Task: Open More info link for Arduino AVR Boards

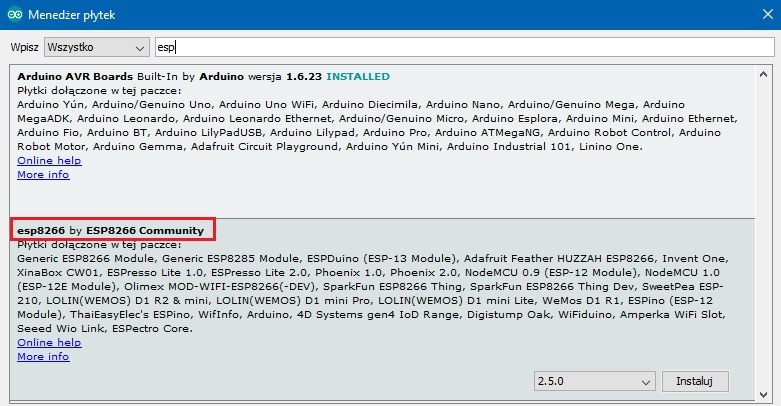Action: [x=43, y=174]
